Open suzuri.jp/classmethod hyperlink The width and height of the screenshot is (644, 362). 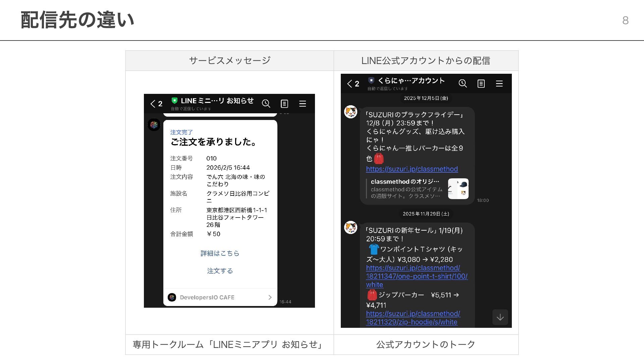coord(412,169)
